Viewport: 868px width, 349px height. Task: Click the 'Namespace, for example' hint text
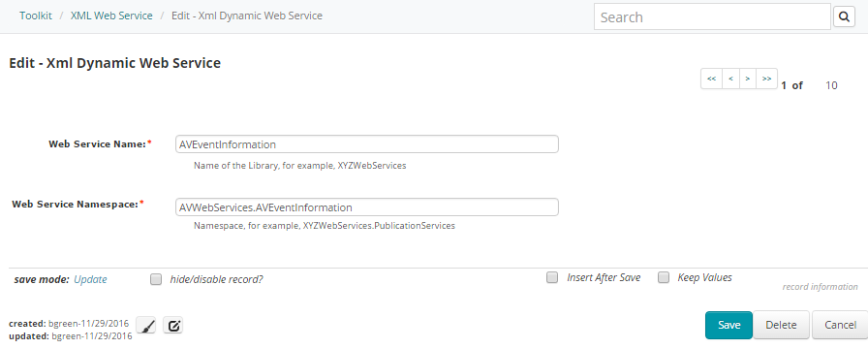coord(325,226)
